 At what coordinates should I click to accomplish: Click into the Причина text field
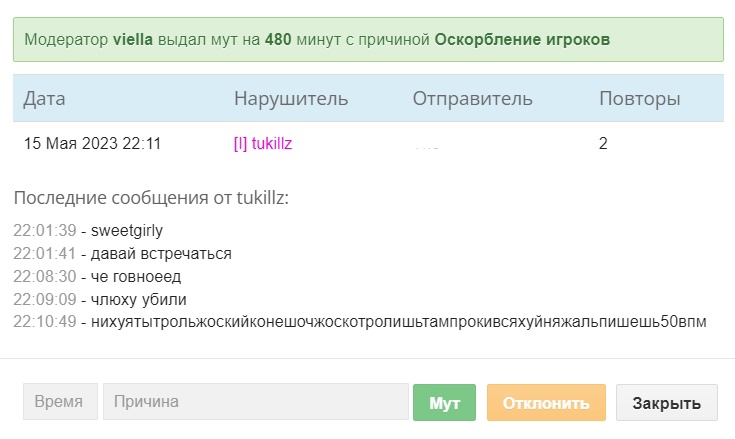pyautogui.click(x=255, y=402)
